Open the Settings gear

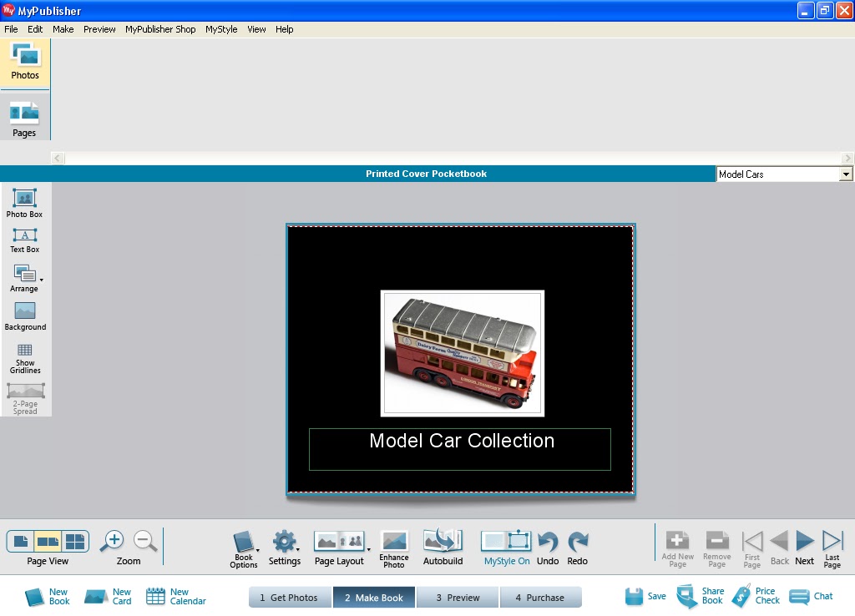click(285, 548)
